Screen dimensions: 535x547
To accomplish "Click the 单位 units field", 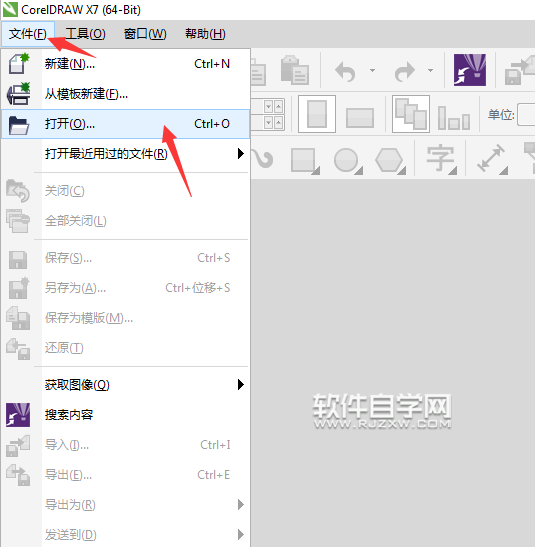I will pyautogui.click(x=527, y=114).
